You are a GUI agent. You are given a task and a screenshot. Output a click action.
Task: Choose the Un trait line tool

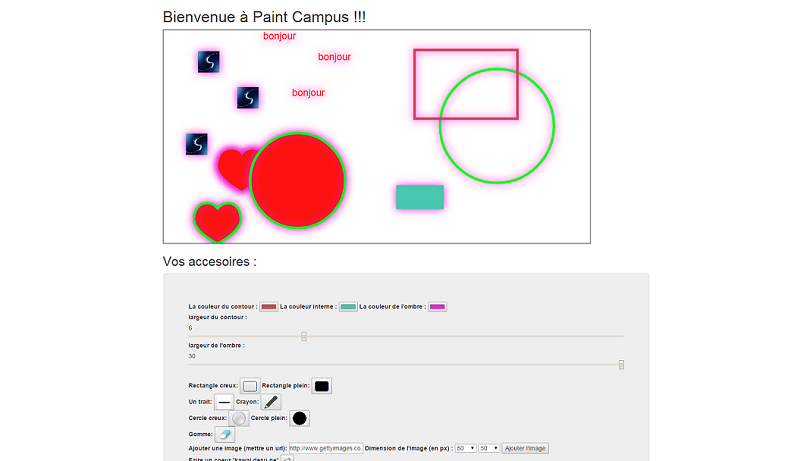pos(224,402)
